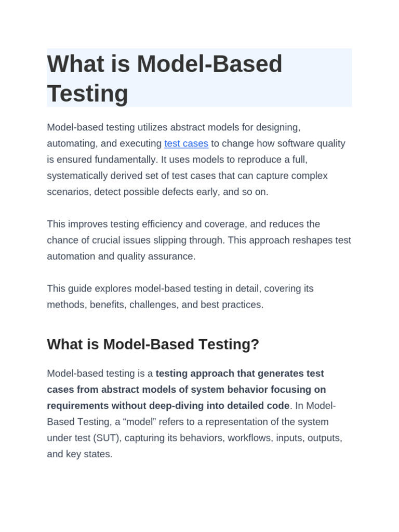Click the bold text "requirements without deep-diving into detailed code"
Screen dimensions: 399x532
168,406
